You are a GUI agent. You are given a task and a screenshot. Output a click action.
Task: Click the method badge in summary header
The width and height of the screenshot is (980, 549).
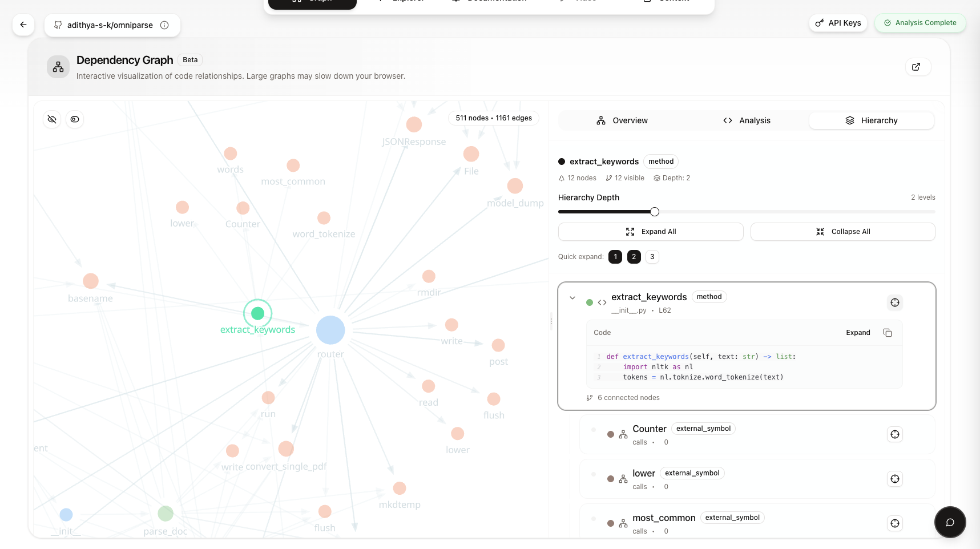(661, 162)
